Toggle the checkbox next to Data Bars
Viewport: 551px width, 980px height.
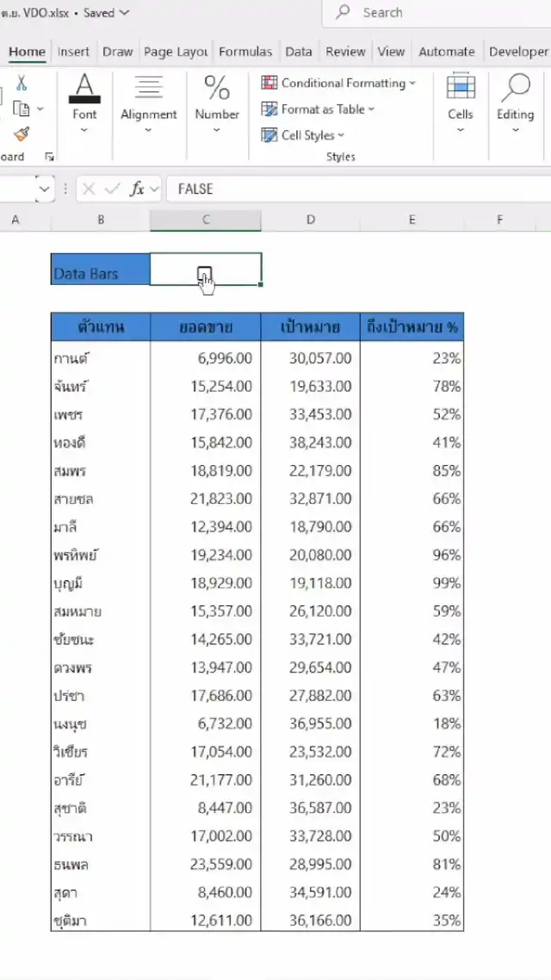(x=204, y=274)
